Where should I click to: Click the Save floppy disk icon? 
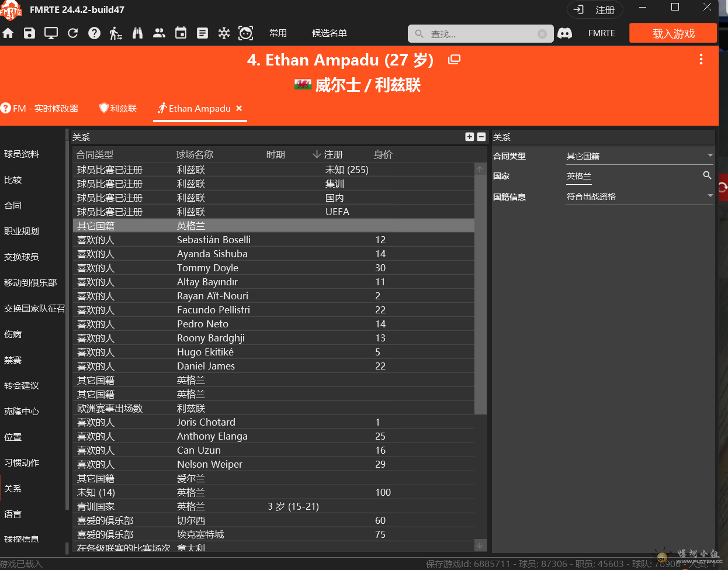[29, 33]
